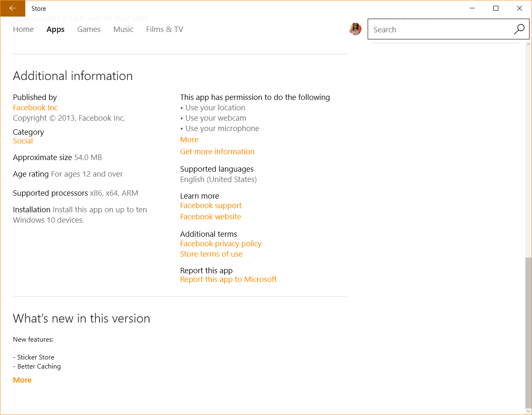Expand More under What's new

tap(22, 380)
